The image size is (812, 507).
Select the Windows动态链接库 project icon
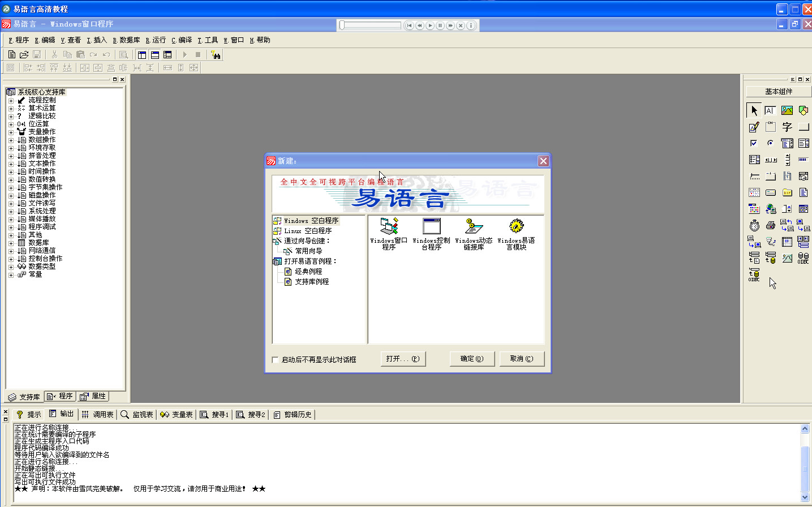[x=474, y=234]
